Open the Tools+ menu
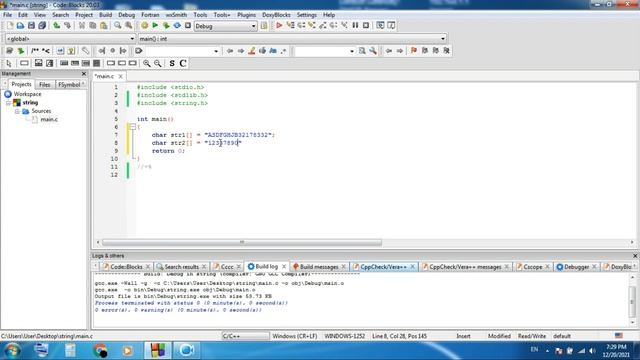This screenshot has height=360, width=640. point(222,15)
